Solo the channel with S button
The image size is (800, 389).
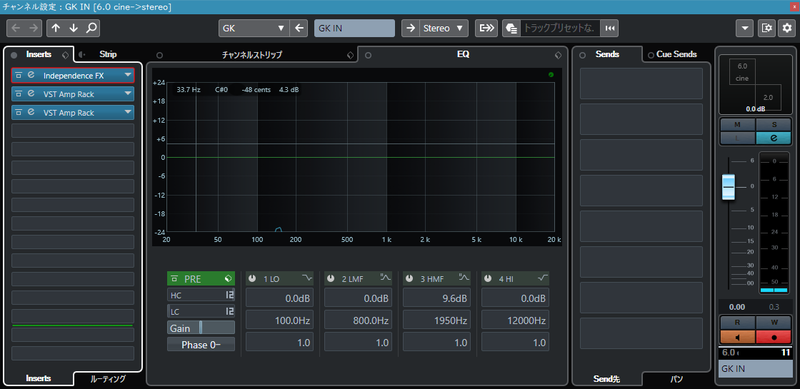[x=774, y=125]
